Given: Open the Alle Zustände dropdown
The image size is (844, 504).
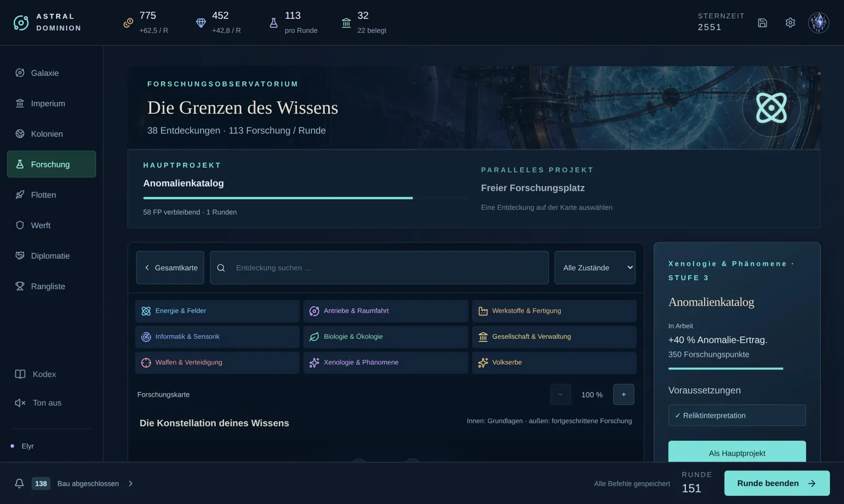Looking at the screenshot, I should click(x=595, y=268).
